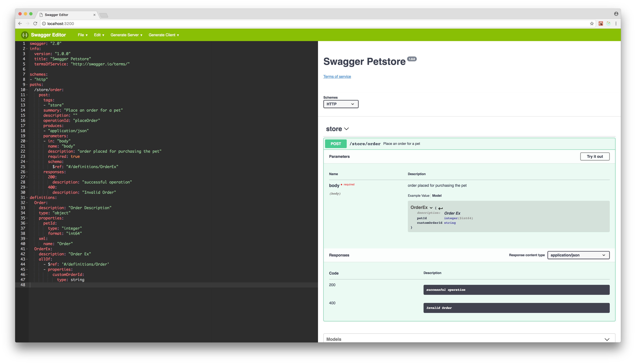Click the red extension icon in toolbar
Viewport: 636px width, 364px height.
[x=601, y=24]
